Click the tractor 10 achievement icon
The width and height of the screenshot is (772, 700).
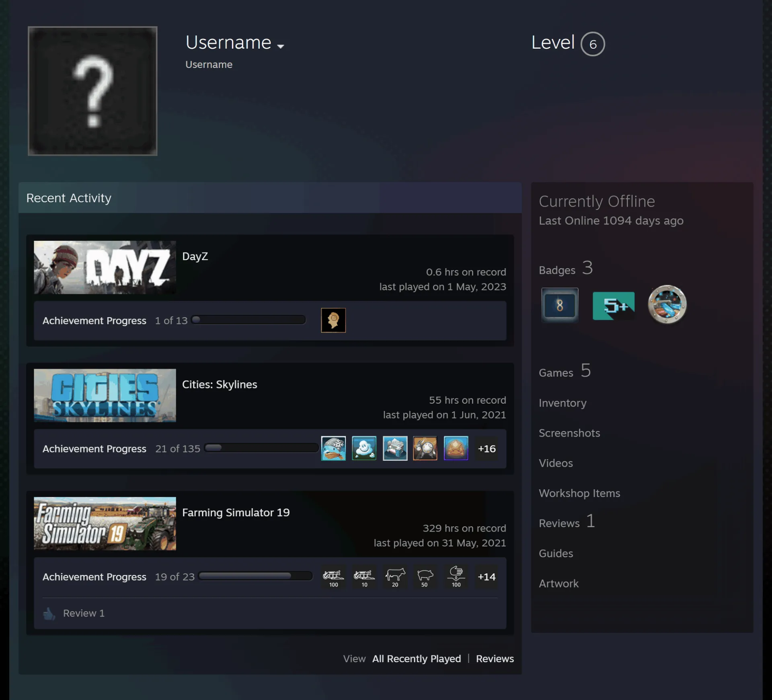point(364,577)
